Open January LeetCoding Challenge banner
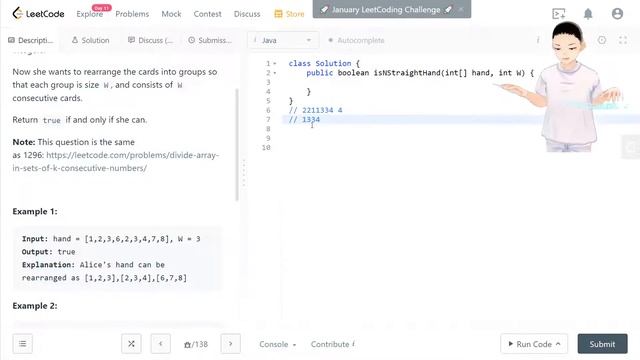The image size is (640, 360). coord(386,9)
